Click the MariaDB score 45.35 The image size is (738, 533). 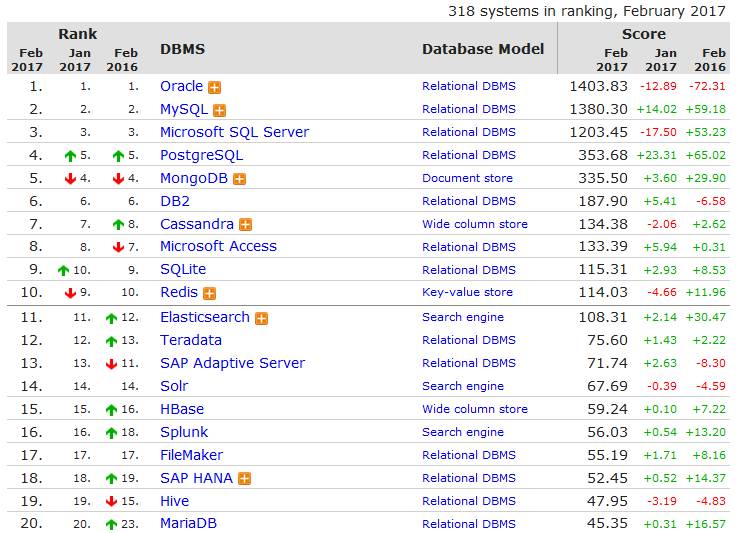coord(607,524)
